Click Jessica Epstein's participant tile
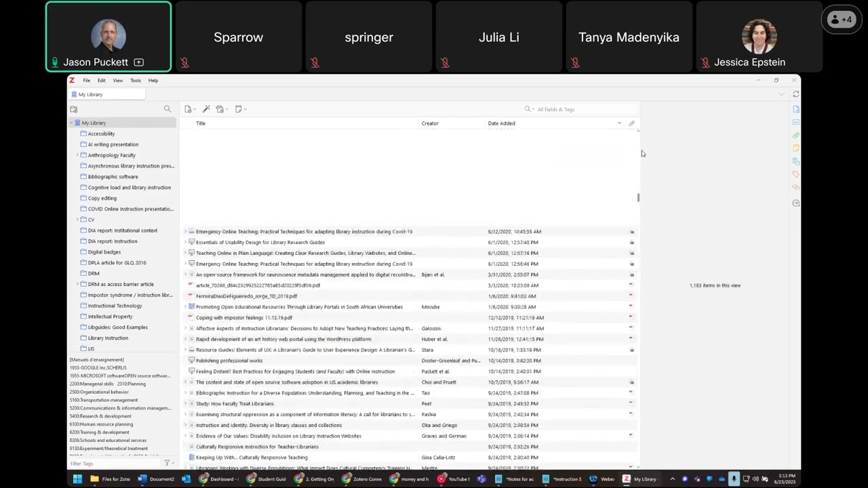The image size is (868, 488). [759, 37]
